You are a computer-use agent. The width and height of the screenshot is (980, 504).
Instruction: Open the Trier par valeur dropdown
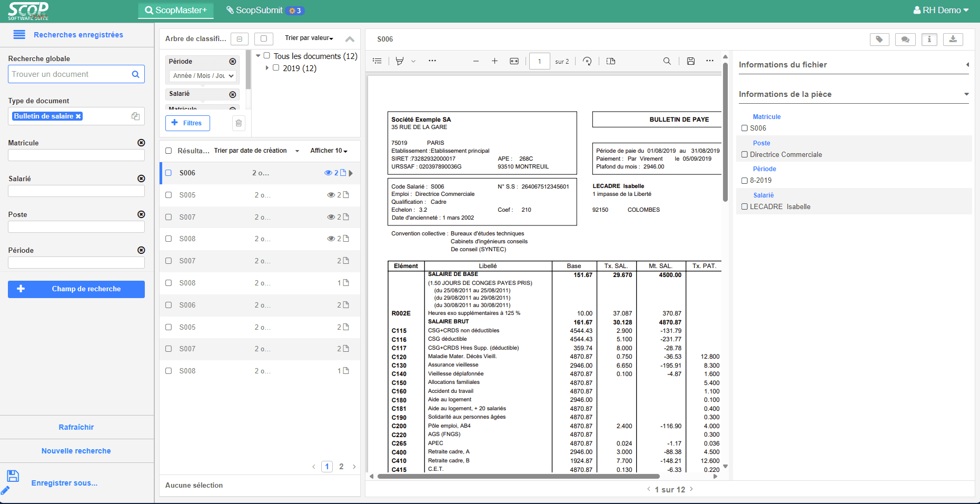click(309, 38)
